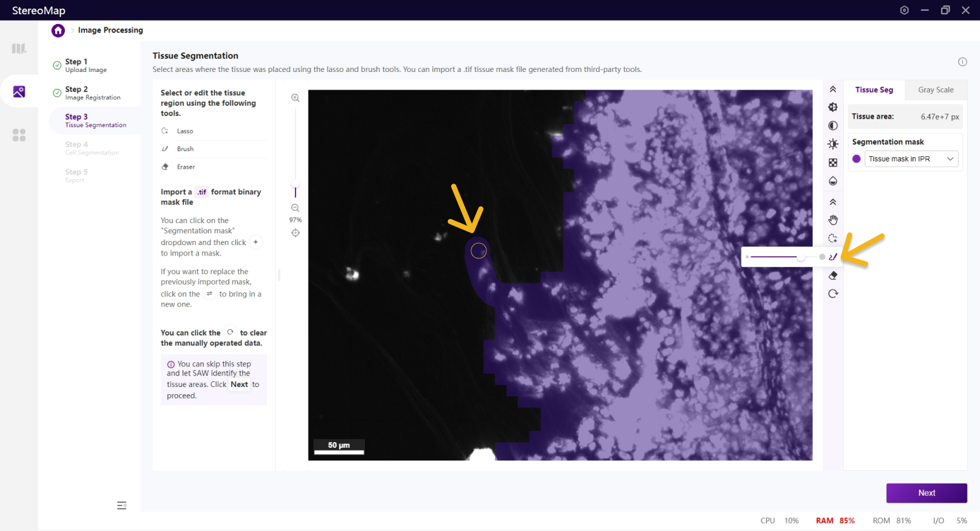
Task: Open the brightness adjustment tool
Action: [x=833, y=144]
